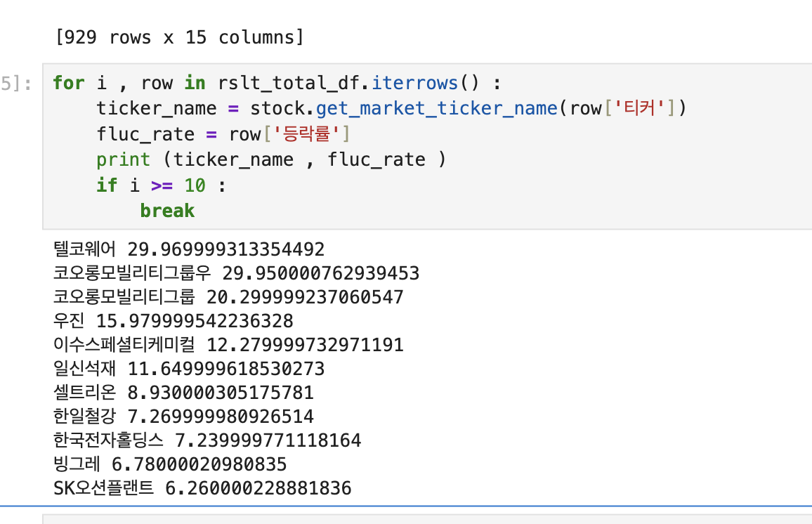The image size is (812, 524).
Task: Click output row '이수스페셜티케미컬 12.279999732971191'
Action: 228,345
